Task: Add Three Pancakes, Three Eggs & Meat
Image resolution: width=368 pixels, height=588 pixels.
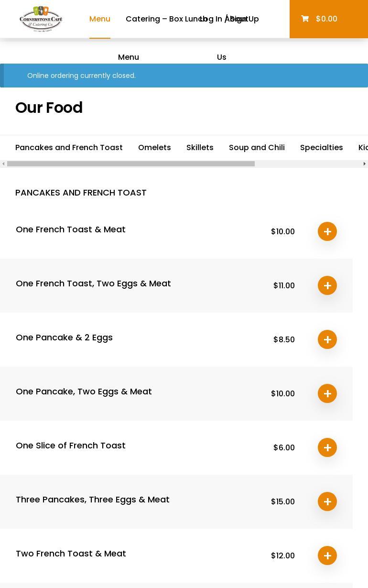Action: pos(327,501)
